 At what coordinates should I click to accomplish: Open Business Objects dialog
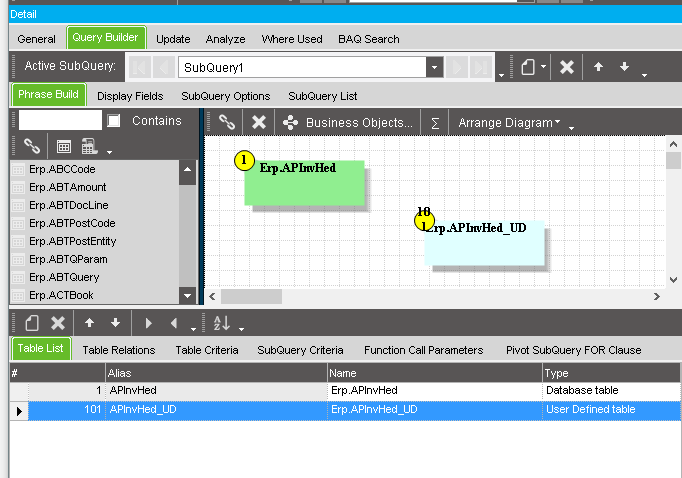point(348,123)
